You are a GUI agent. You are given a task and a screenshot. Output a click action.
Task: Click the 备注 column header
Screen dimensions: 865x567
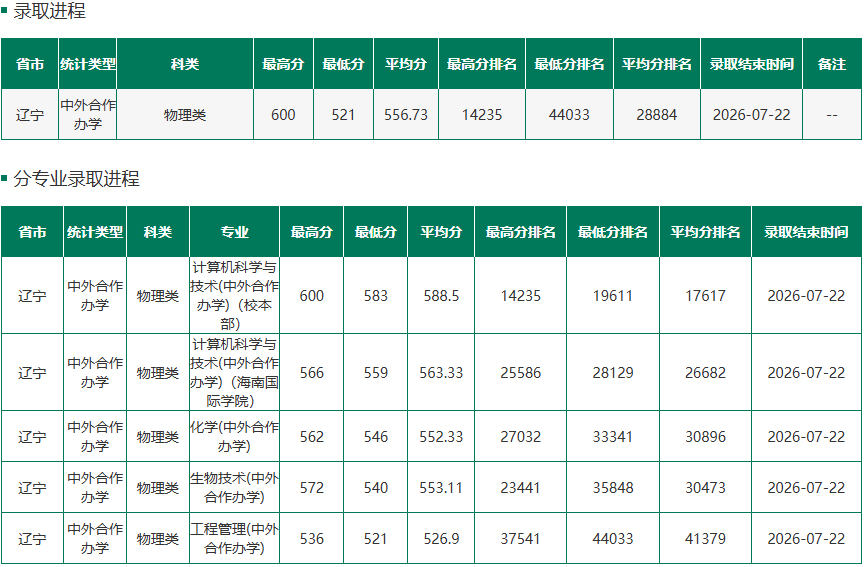click(x=832, y=64)
